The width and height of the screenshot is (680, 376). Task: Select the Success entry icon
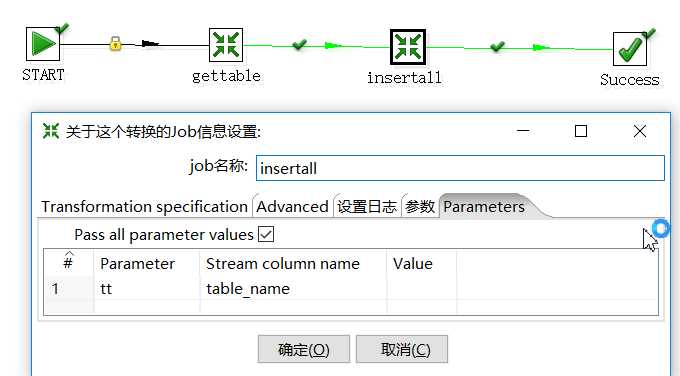630,49
